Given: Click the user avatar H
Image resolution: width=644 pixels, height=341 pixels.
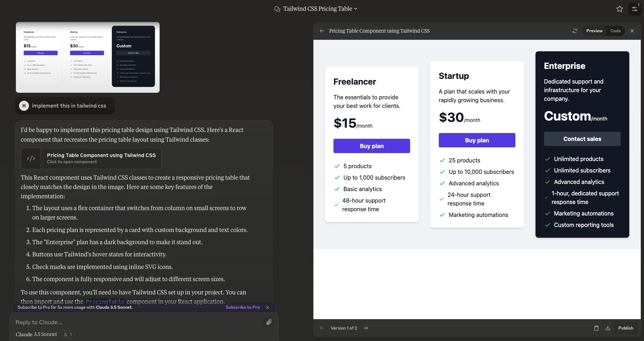Looking at the screenshot, I should click(24, 106).
